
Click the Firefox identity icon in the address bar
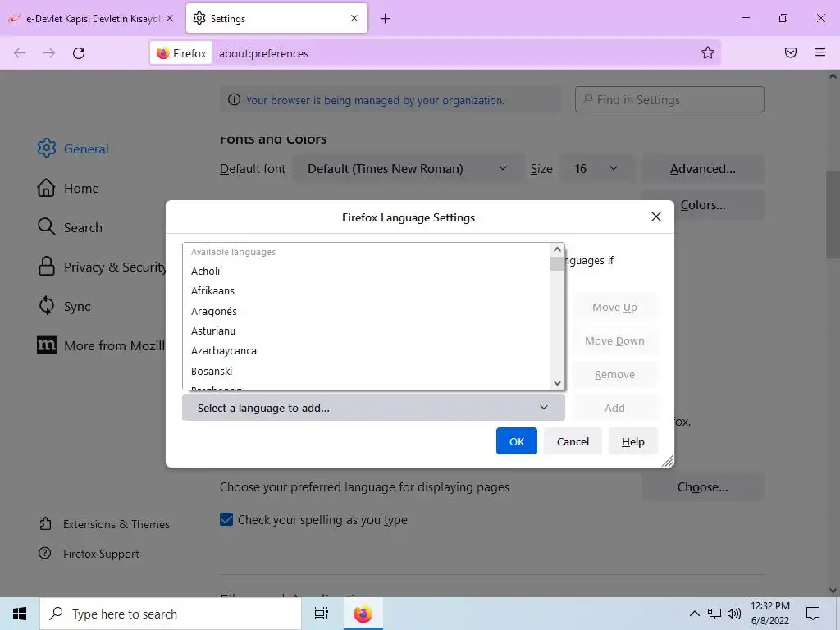[181, 53]
